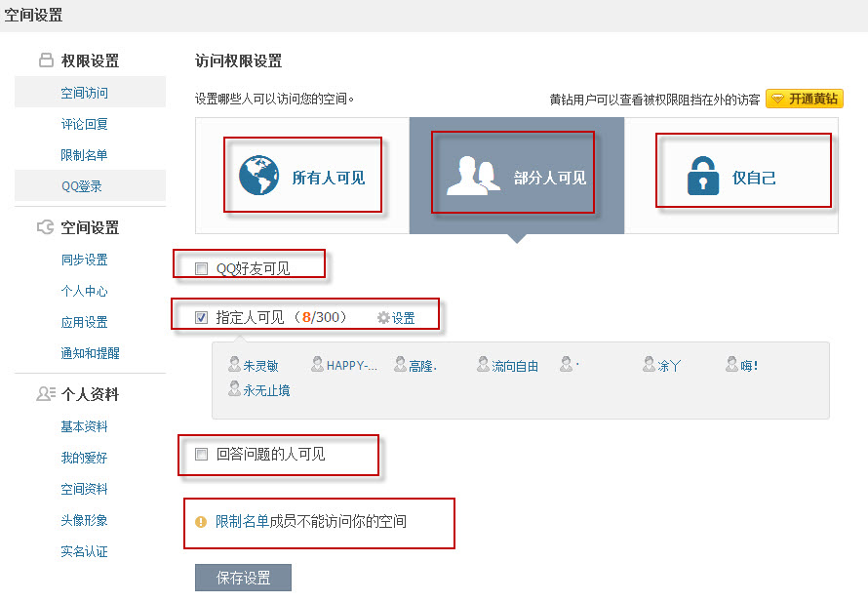The width and height of the screenshot is (868, 602).
Task: Click the orange warning icon by 限制名单
Action: click(200, 522)
